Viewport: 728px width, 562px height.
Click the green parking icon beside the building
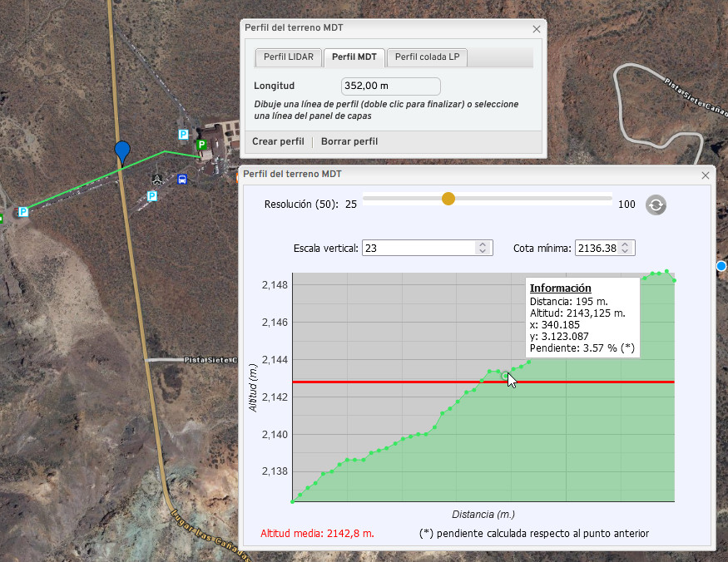[201, 145]
